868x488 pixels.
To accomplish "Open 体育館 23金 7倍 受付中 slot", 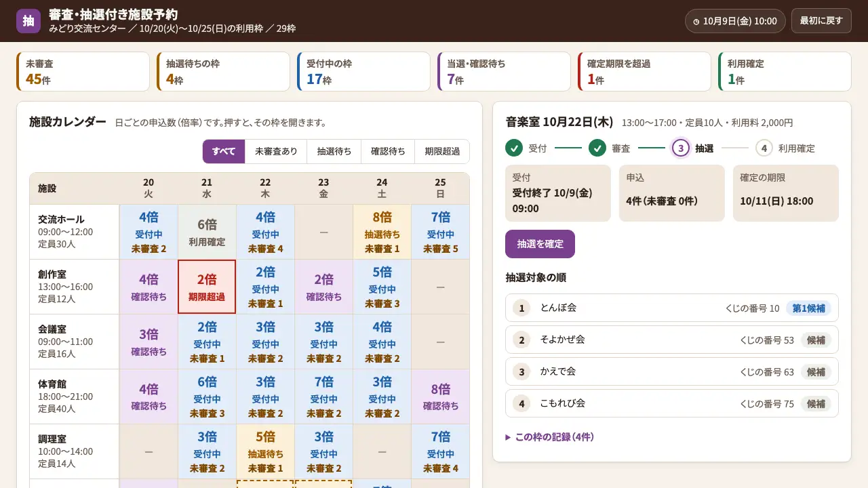I will pyautogui.click(x=323, y=396).
